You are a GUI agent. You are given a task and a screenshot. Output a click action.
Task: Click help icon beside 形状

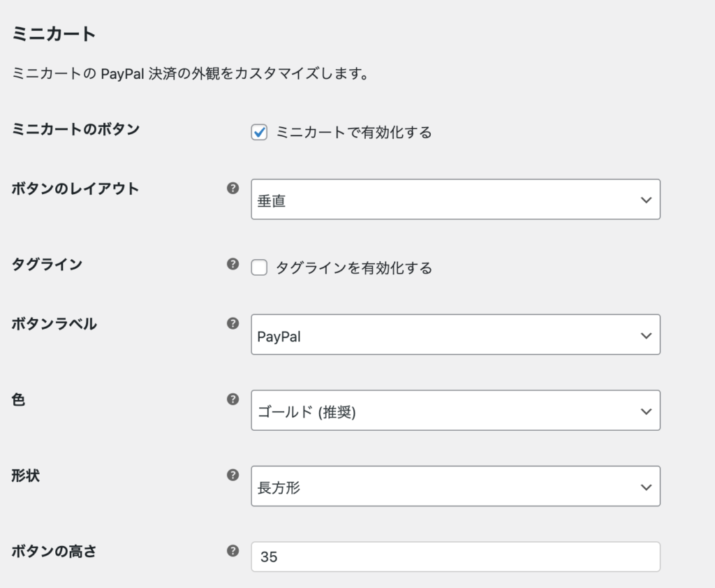[x=233, y=475]
